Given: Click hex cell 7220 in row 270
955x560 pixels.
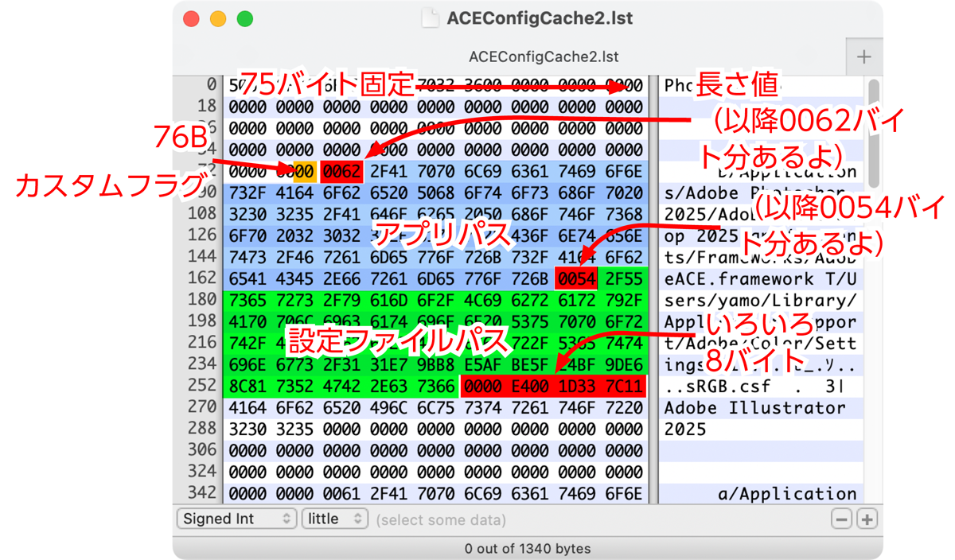Looking at the screenshot, I should 622,407.
